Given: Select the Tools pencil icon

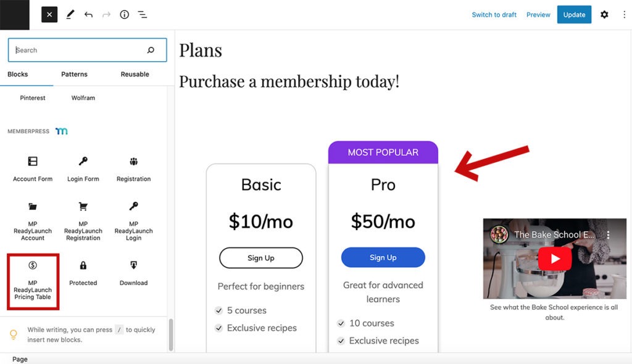Looking at the screenshot, I should [70, 14].
